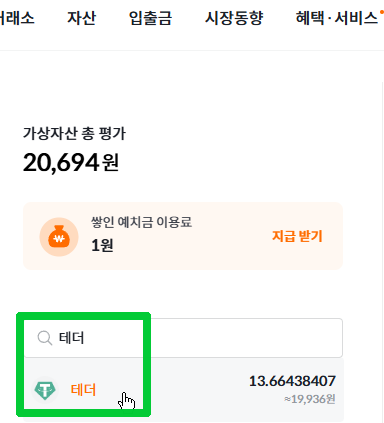Open the 거래소 menu
The height and width of the screenshot is (423, 384).
pos(17,18)
